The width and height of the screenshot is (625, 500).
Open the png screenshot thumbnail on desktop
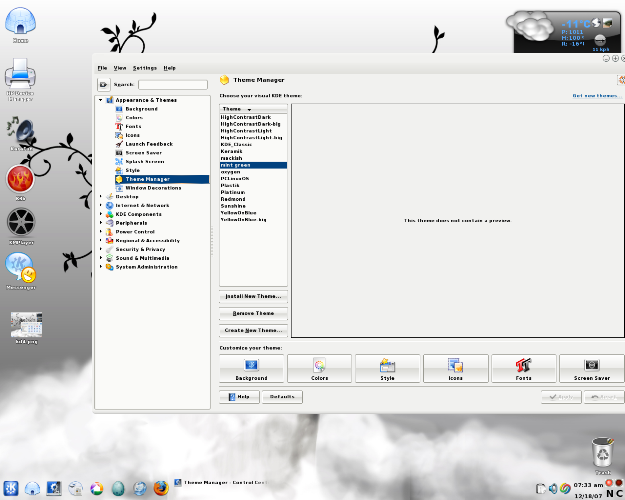pyautogui.click(x=26, y=327)
